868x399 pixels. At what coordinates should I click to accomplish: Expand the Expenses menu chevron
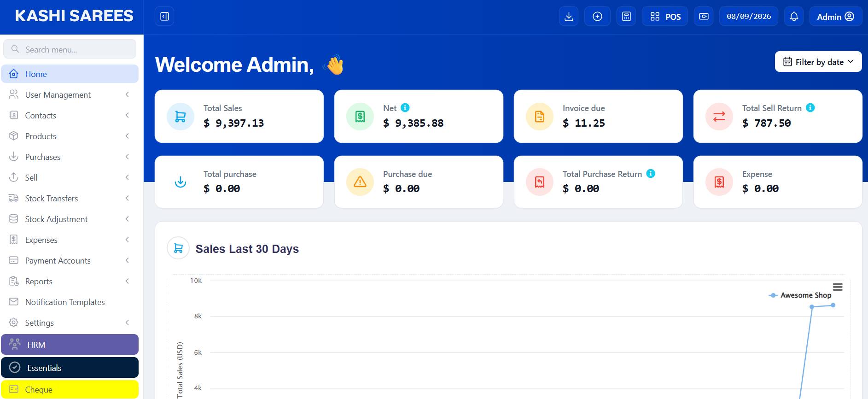[127, 240]
